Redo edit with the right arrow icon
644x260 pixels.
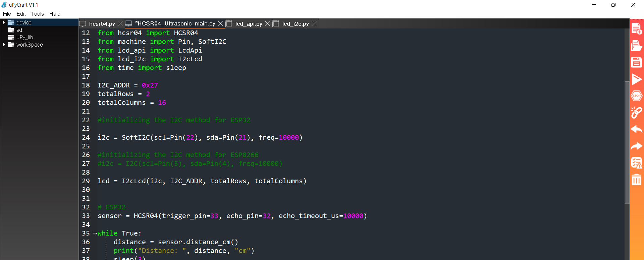point(636,146)
